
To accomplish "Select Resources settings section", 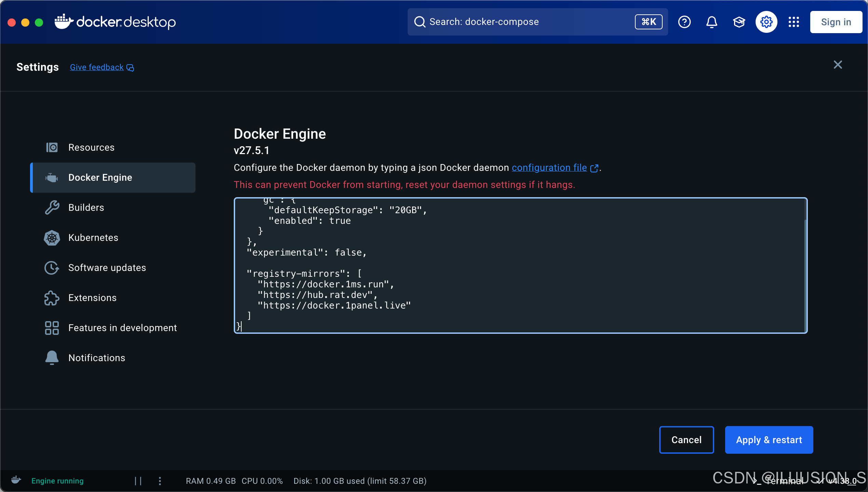I will point(113,148).
